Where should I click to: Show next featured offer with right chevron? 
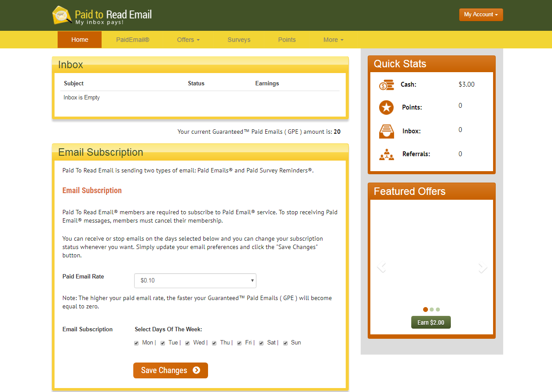[x=483, y=267]
